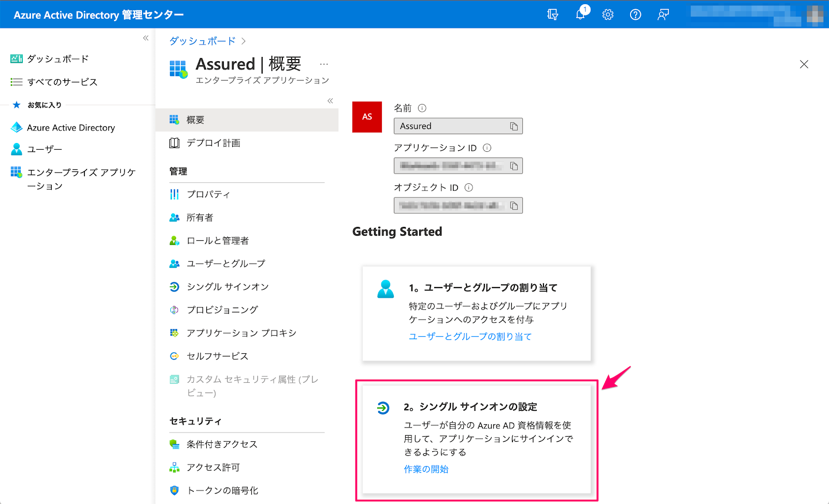Open すべてのサービス in the sidebar
The width and height of the screenshot is (829, 504).
[54, 82]
